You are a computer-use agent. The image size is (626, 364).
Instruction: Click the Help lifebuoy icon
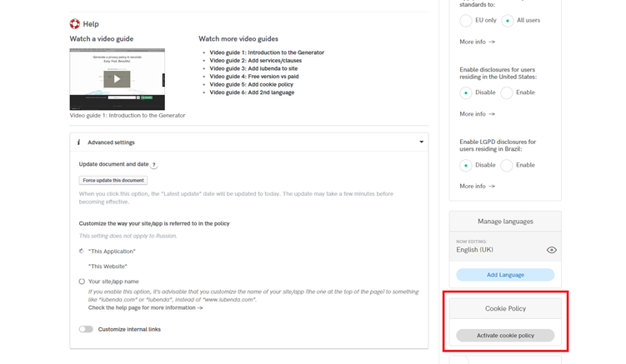click(75, 24)
